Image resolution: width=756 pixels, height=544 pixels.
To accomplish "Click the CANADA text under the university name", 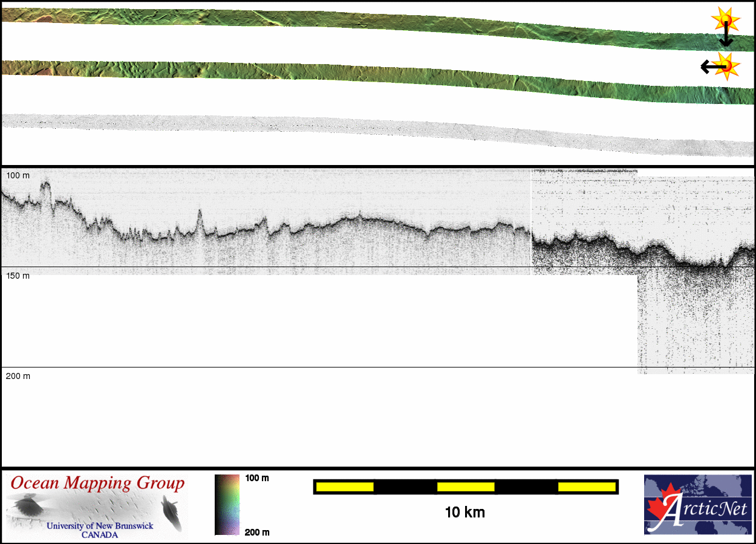I will 100,535.
